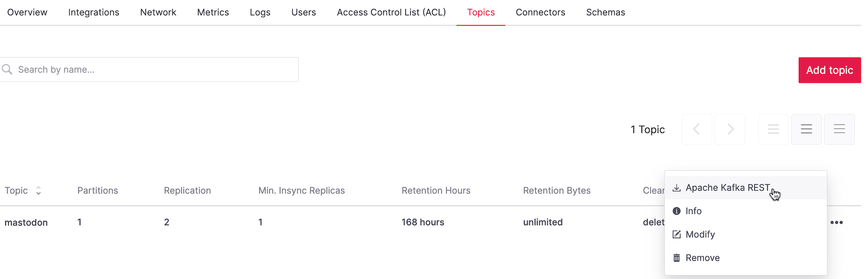Viewport: 868px width, 279px height.
Task: Open the ellipsis actions menu on mastodon row
Action: coord(837,222)
